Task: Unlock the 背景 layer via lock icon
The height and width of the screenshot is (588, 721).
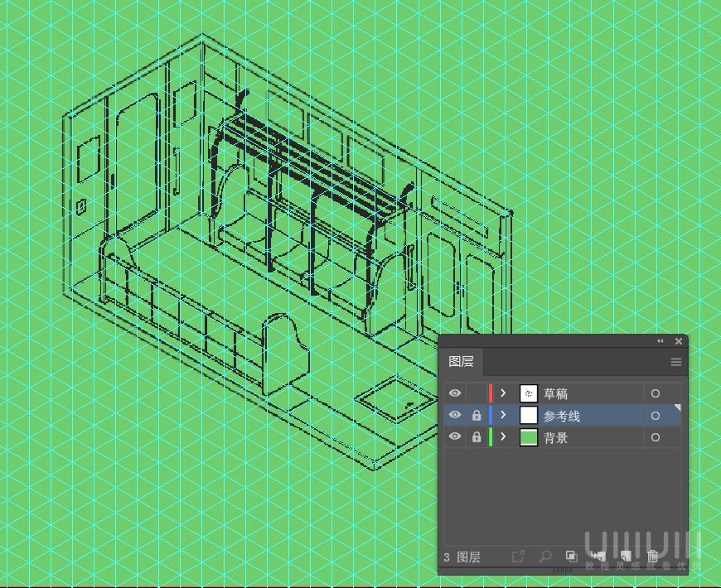Action: click(x=476, y=437)
